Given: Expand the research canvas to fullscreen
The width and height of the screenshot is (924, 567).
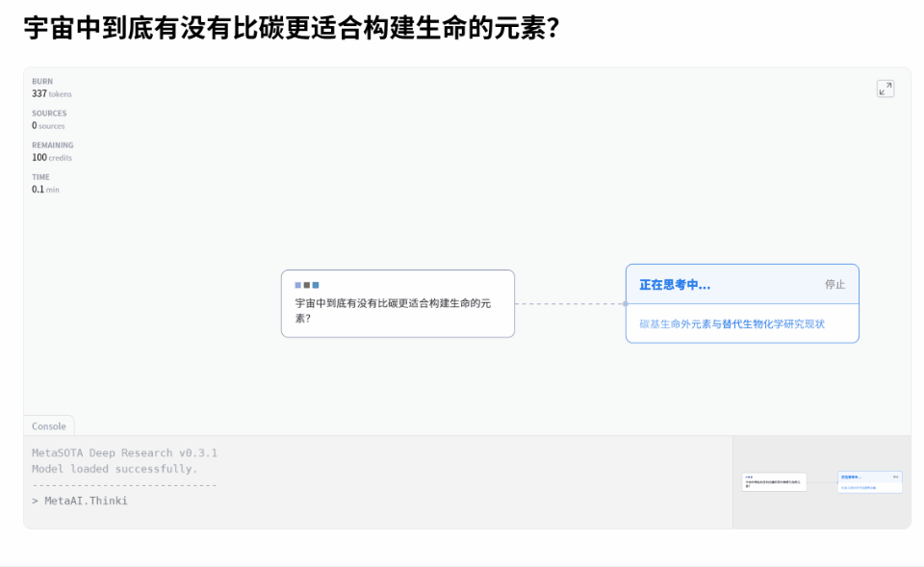Looking at the screenshot, I should (885, 89).
